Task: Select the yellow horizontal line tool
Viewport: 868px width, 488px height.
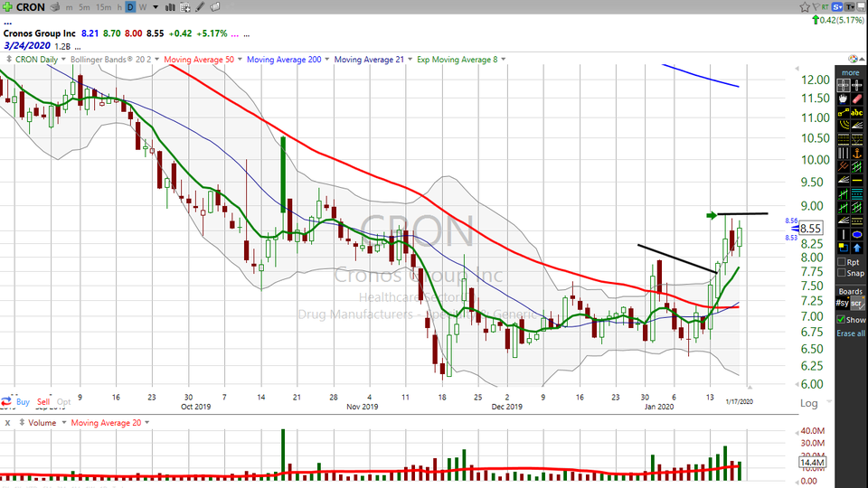Action: pyautogui.click(x=857, y=180)
